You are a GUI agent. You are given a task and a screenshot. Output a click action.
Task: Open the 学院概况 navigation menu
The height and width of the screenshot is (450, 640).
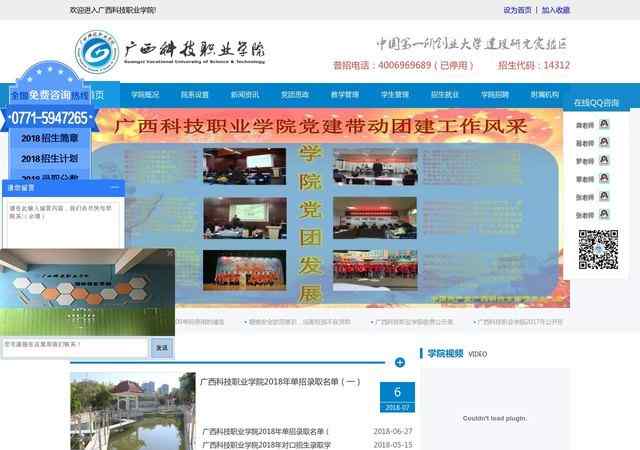tap(145, 95)
